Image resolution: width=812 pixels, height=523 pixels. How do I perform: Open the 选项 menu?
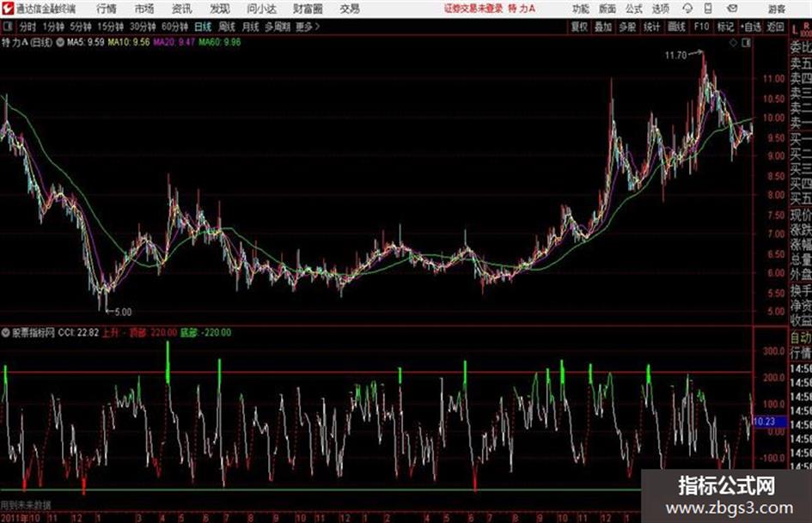(661, 9)
